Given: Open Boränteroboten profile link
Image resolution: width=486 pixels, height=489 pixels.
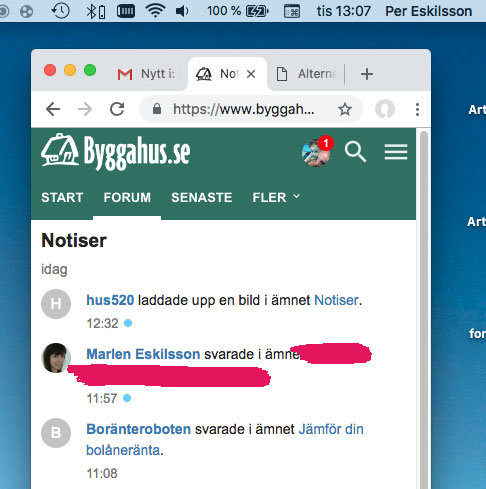Looking at the screenshot, I should (138, 429).
